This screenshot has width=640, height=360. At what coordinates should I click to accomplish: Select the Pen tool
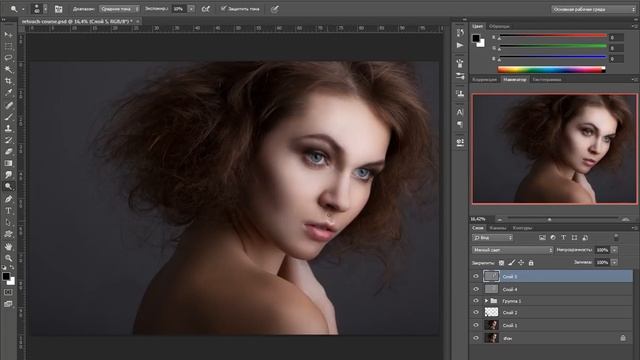[8, 199]
